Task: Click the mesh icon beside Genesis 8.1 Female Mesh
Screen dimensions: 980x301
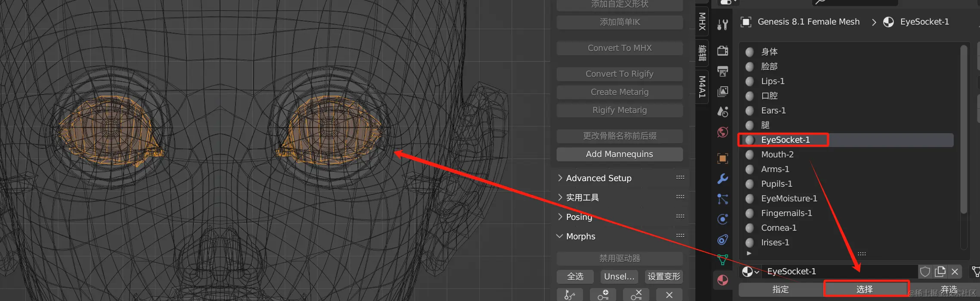Action: tap(746, 22)
